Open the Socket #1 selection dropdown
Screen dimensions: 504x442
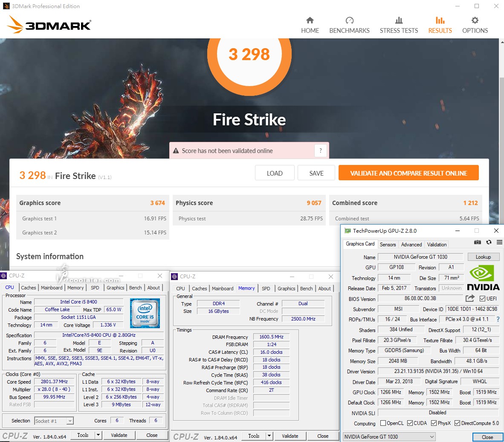(54, 421)
